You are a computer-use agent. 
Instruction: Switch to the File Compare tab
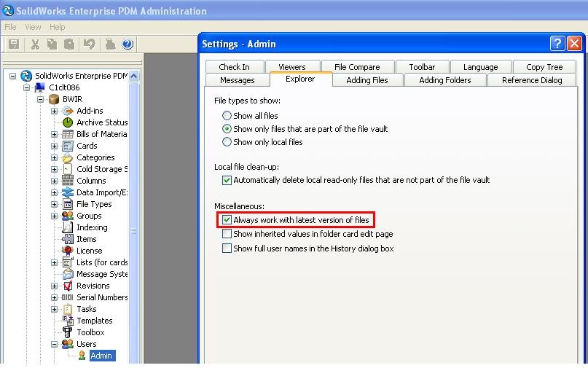point(357,67)
